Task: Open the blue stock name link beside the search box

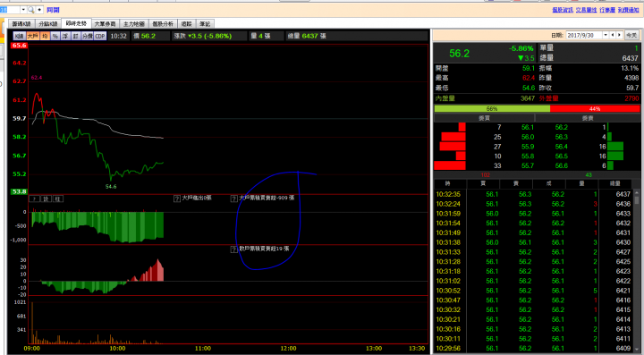Action: (53, 10)
